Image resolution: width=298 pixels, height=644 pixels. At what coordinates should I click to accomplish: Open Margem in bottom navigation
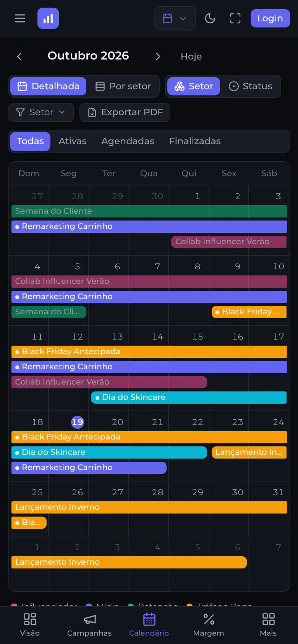(x=209, y=625)
